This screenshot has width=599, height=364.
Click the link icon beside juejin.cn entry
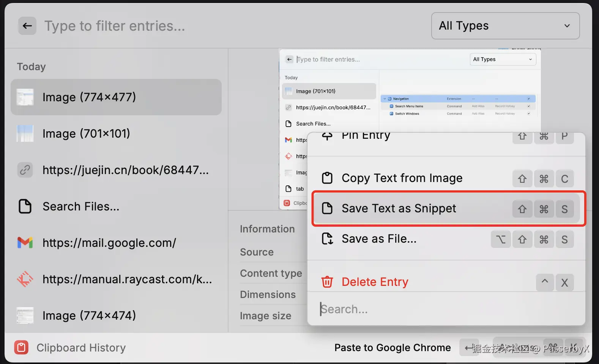click(25, 170)
